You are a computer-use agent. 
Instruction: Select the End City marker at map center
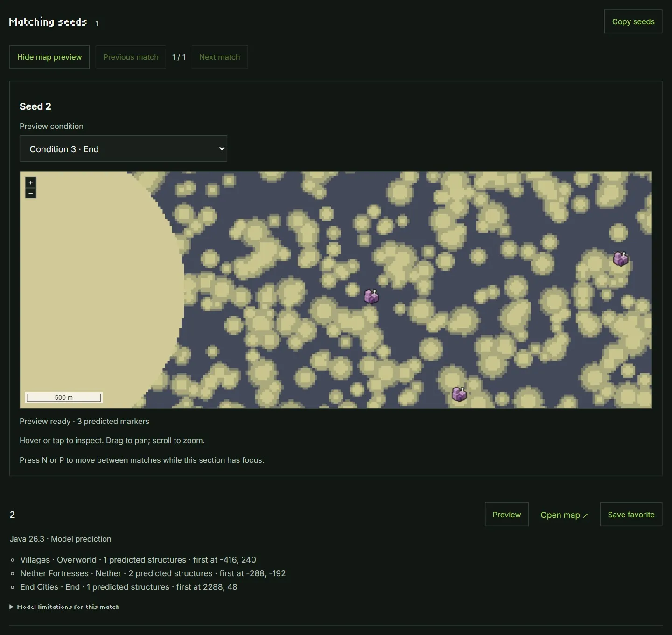[371, 296]
